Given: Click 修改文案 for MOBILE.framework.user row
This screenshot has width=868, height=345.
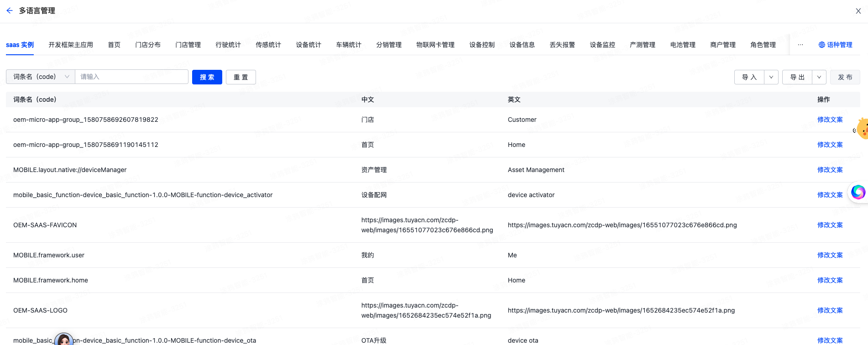Looking at the screenshot, I should [x=830, y=255].
